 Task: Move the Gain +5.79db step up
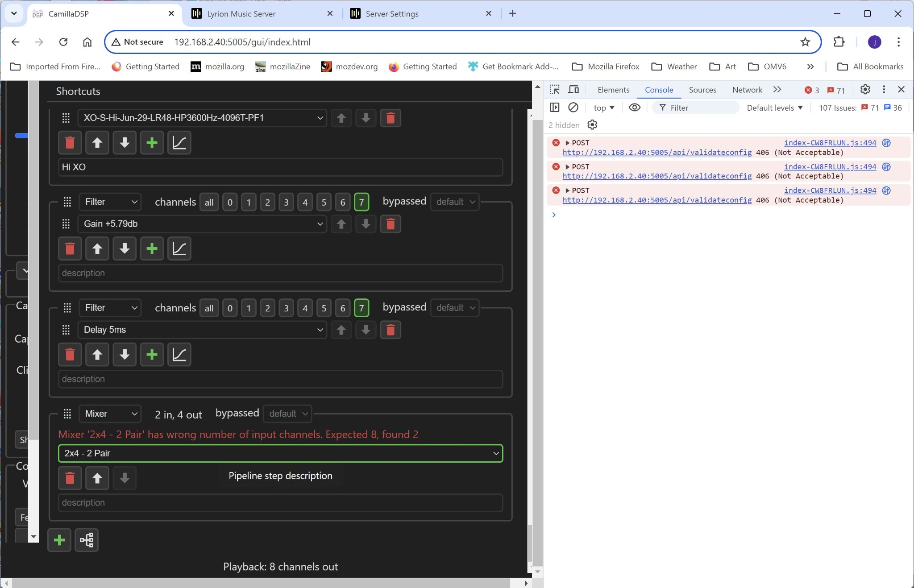pos(97,248)
